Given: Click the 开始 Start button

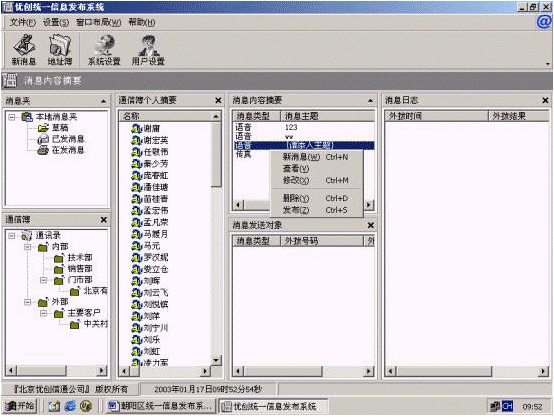Looking at the screenshot, I should [20, 406].
